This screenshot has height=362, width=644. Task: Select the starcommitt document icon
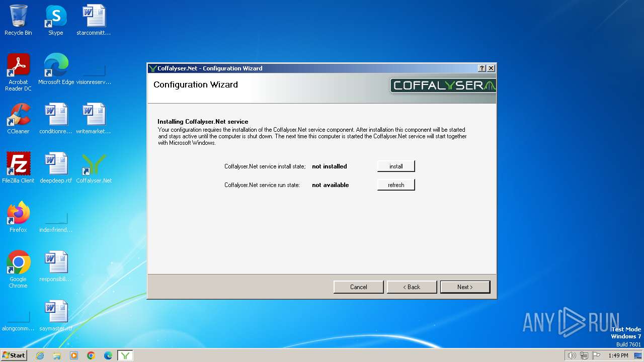pos(94,20)
